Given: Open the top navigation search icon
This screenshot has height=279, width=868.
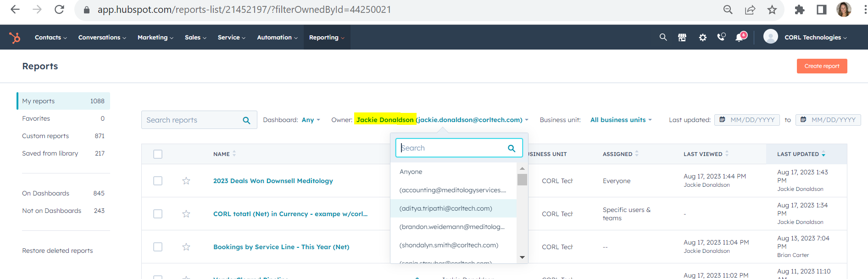Looking at the screenshot, I should coord(663,38).
